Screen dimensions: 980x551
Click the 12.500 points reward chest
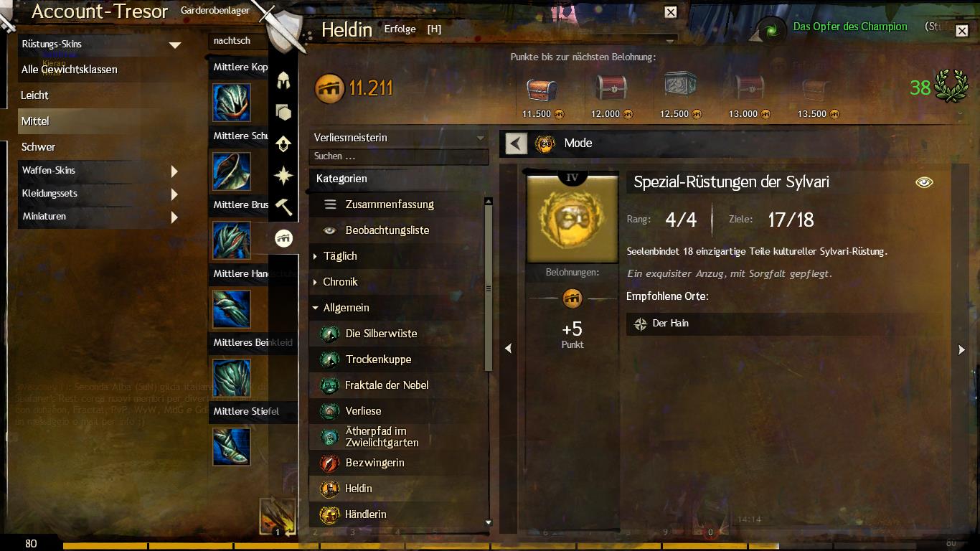(679, 88)
